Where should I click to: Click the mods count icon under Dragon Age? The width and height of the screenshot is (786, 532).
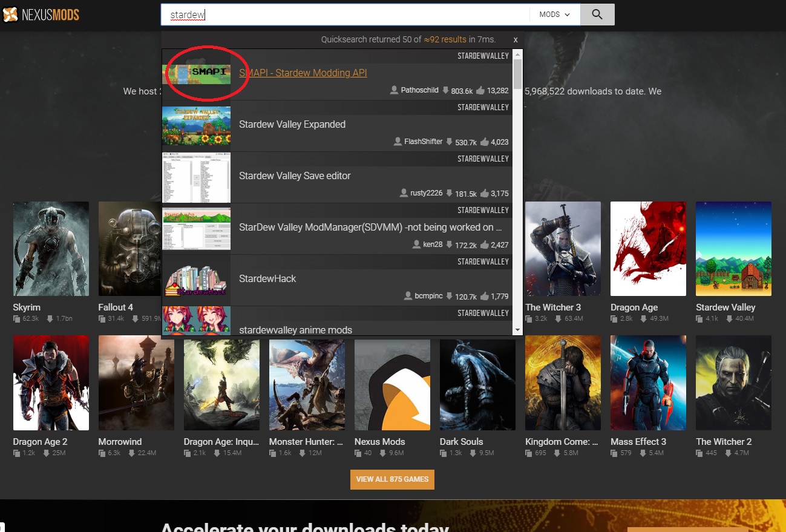click(615, 318)
